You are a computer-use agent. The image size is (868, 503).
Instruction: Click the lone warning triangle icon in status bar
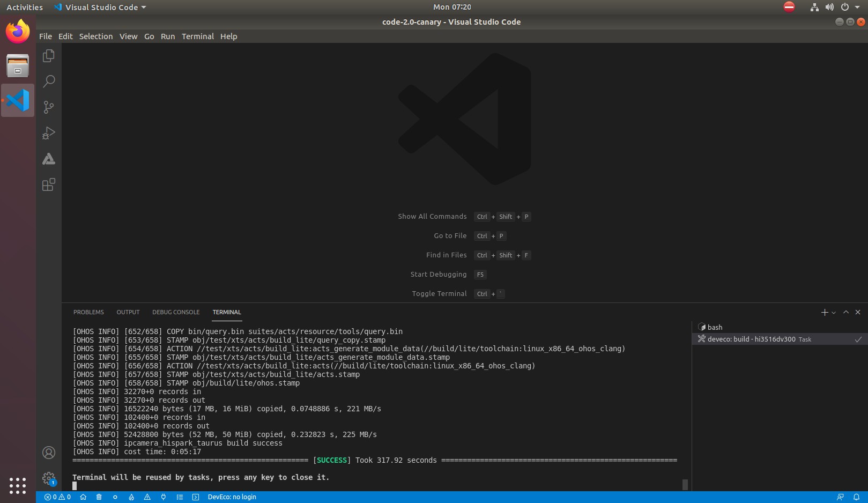click(x=147, y=497)
